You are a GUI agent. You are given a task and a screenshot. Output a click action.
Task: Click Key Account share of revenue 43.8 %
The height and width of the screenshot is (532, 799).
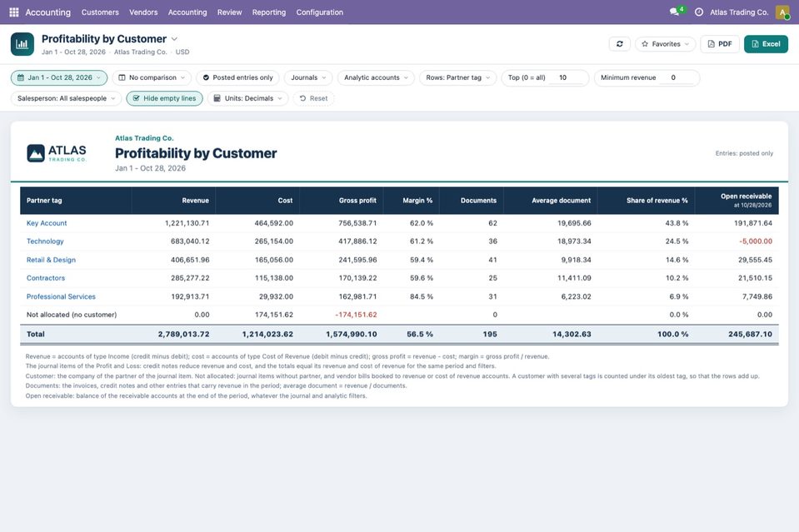[677, 223]
